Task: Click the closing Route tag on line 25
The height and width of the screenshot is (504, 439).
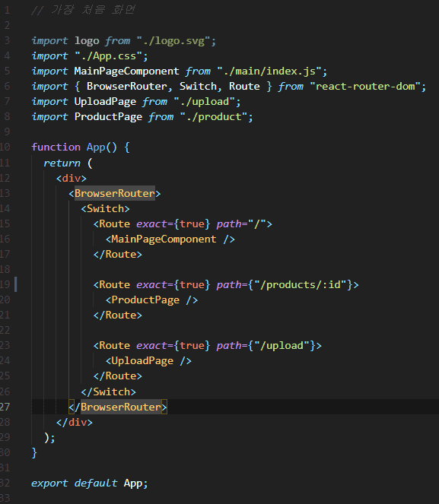Action: pos(117,376)
